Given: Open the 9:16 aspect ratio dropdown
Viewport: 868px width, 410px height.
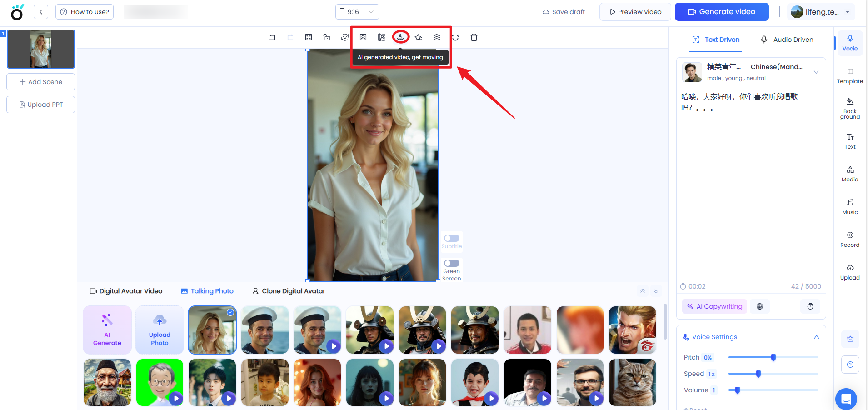Looking at the screenshot, I should tap(357, 12).
